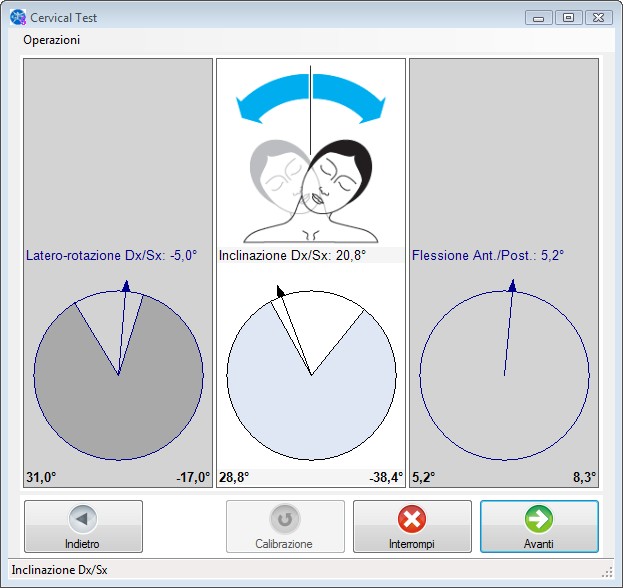Viewport: 623px width, 588px height.
Task: Click the black arrow tip on inclination gauge
Action: tap(280, 291)
